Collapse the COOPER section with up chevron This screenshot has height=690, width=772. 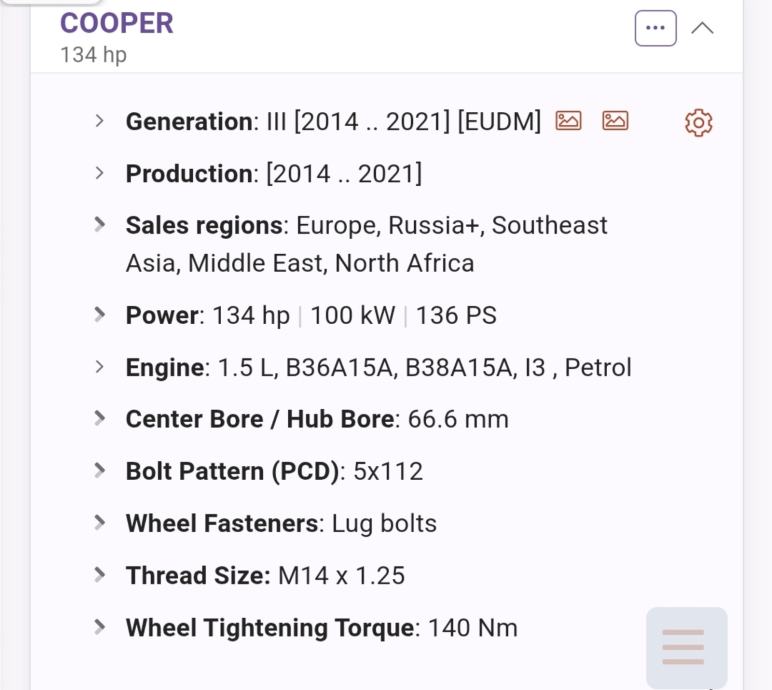coord(703,28)
